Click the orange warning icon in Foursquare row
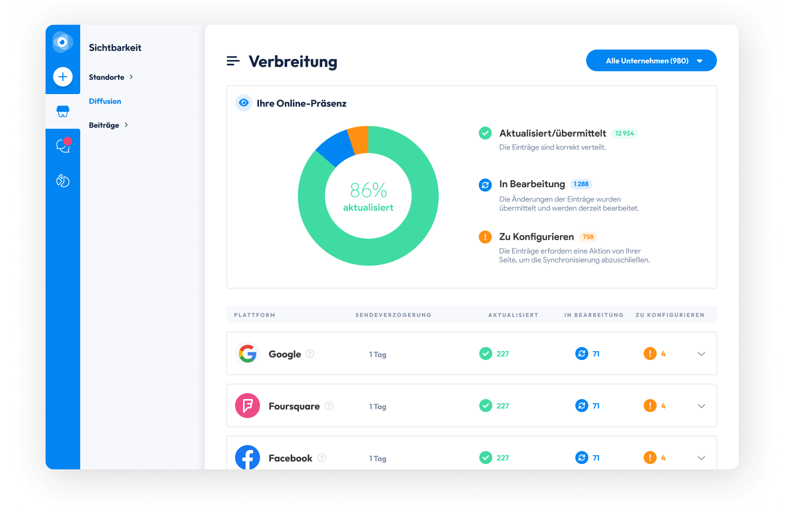Screen dimensions: 812x506 coord(650,405)
